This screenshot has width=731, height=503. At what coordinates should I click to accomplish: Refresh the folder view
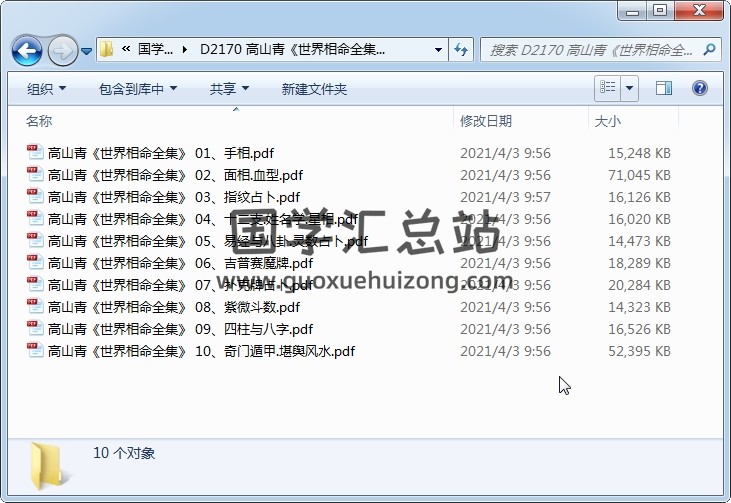click(461, 49)
